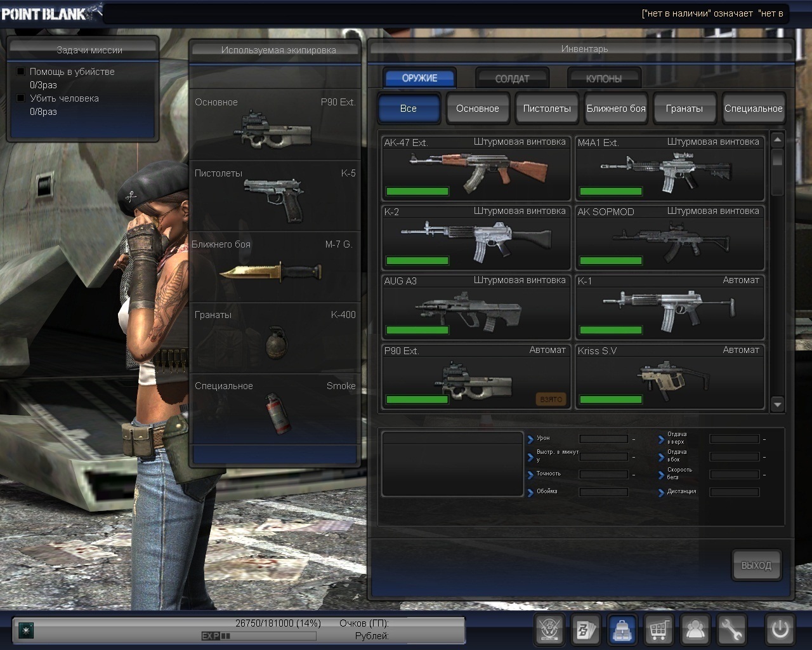Viewport: 812px width, 650px height.
Task: Click the weapon preview box
Action: coord(452,464)
